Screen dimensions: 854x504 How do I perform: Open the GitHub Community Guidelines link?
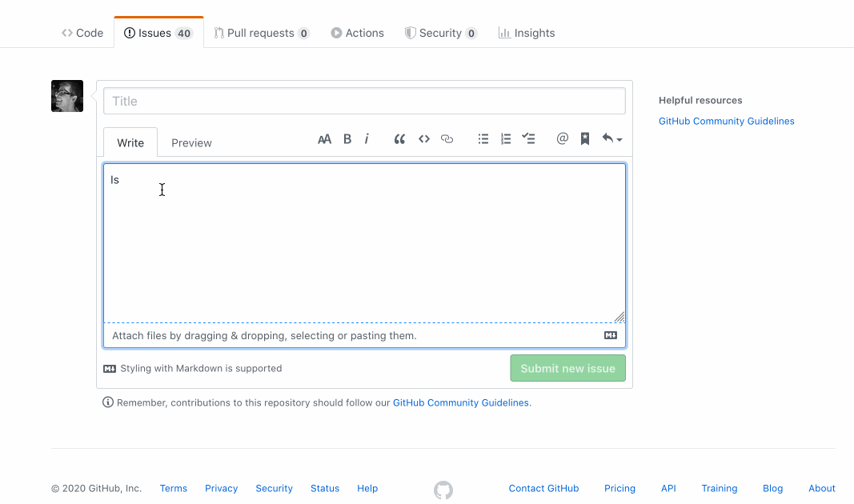[726, 121]
